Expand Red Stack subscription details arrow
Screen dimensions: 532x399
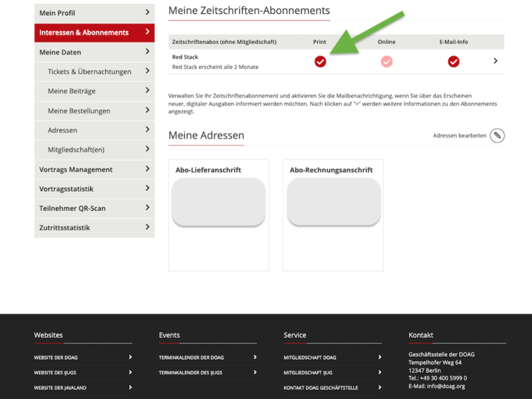[x=495, y=61]
